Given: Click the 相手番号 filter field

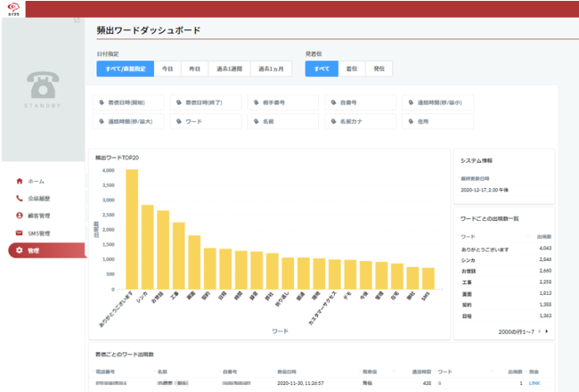Looking at the screenshot, I should click(x=282, y=102).
